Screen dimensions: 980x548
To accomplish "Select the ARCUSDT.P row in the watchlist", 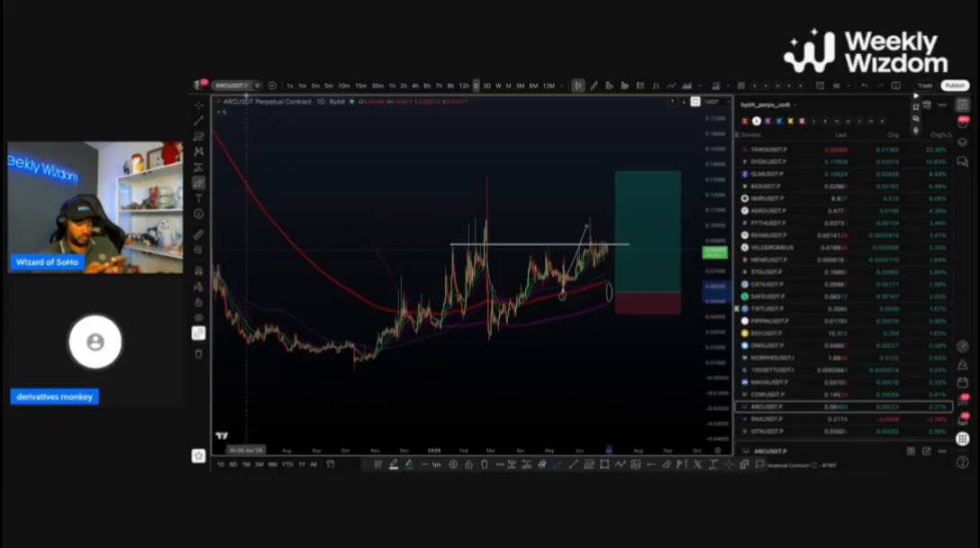I will pyautogui.click(x=844, y=406).
